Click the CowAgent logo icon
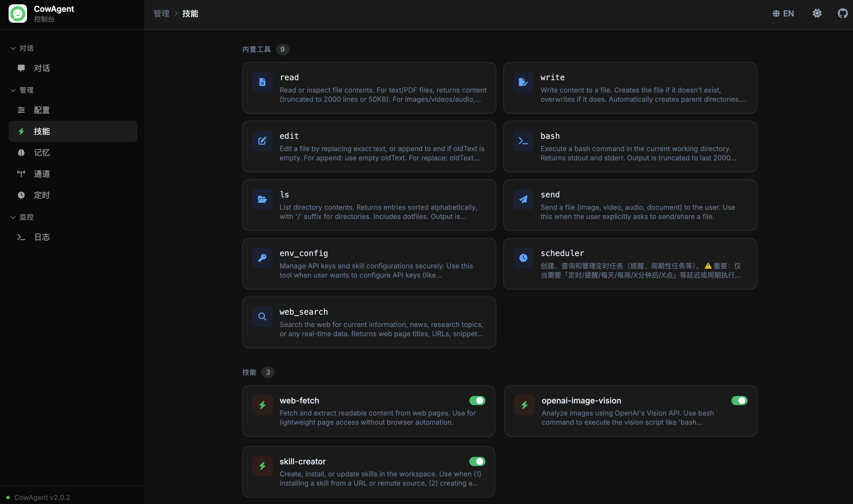 pyautogui.click(x=18, y=14)
